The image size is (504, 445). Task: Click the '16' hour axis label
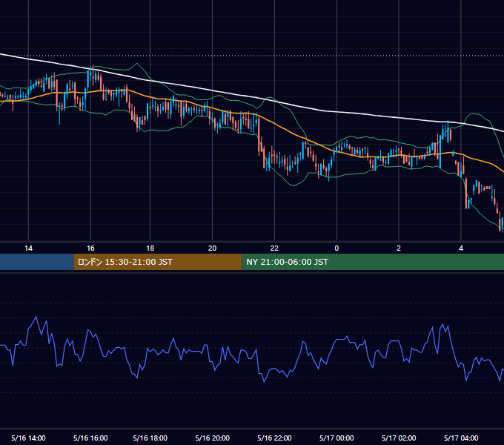90,248
